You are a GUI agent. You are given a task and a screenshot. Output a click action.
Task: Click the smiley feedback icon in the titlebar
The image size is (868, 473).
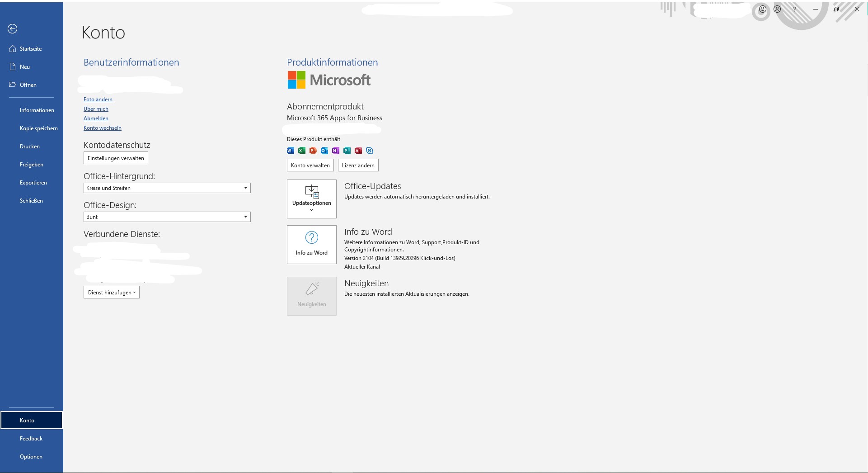(x=762, y=9)
